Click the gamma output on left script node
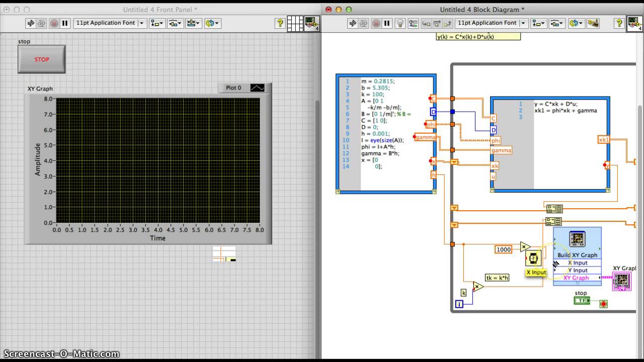 point(425,137)
